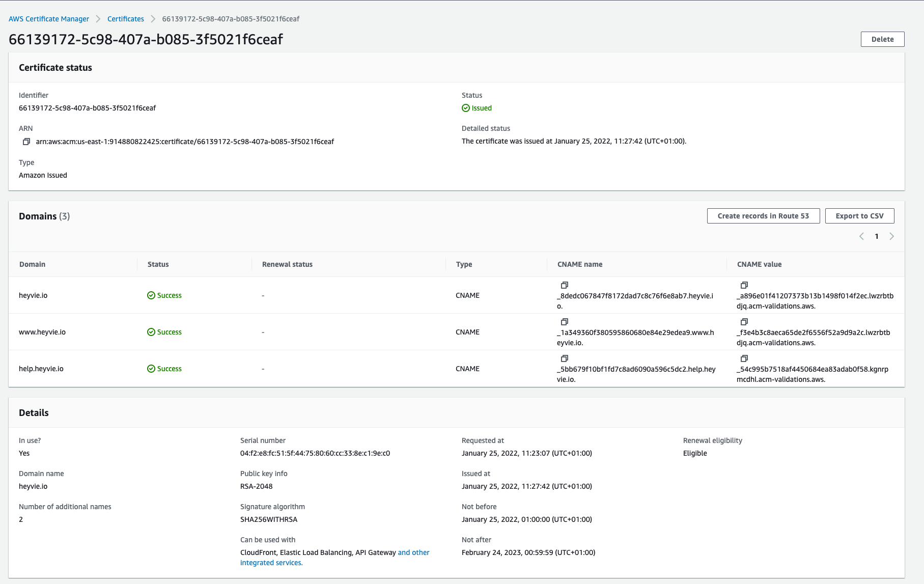This screenshot has height=584, width=924.
Task: Copy CNAME value for www.heyvie.io row
Action: (x=744, y=322)
